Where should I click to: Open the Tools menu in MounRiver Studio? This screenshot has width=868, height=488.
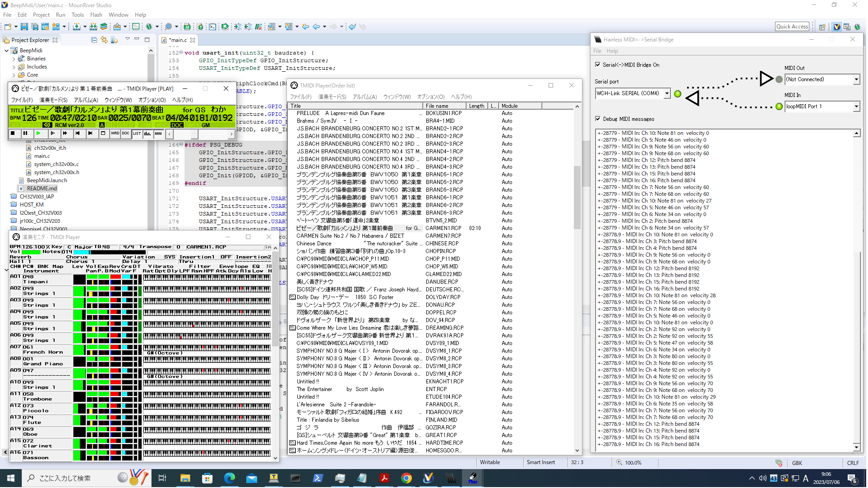pos(78,15)
